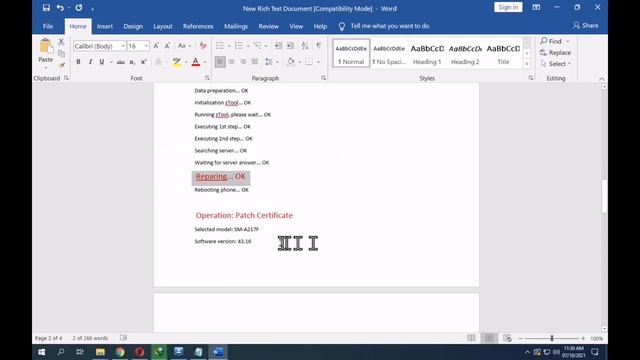
Task: Open Windows Start menu
Action: pyautogui.click(x=42, y=352)
